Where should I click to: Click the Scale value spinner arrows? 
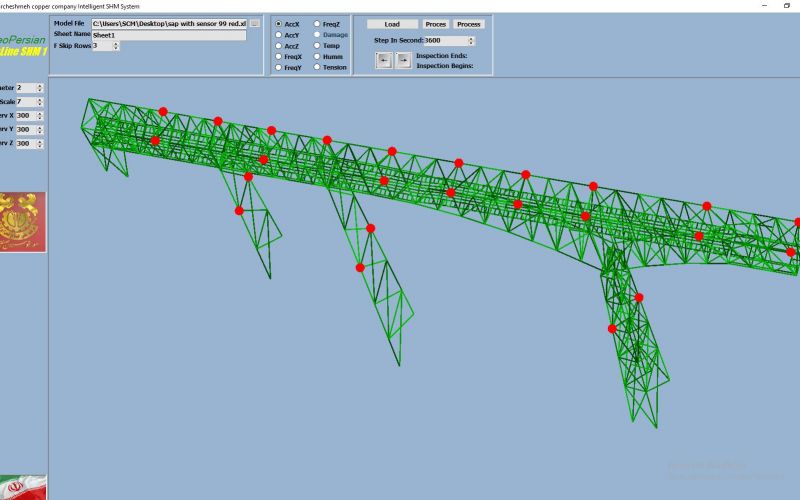point(40,102)
